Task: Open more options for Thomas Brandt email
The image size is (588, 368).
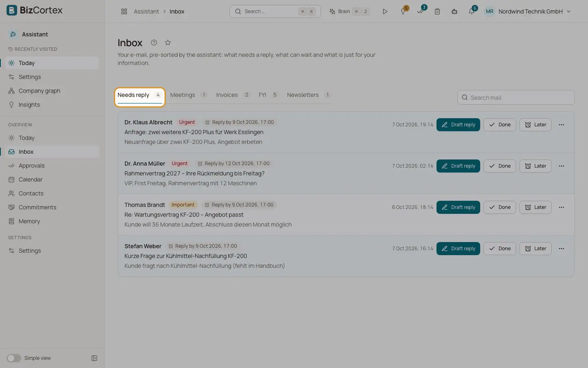Action: click(561, 207)
